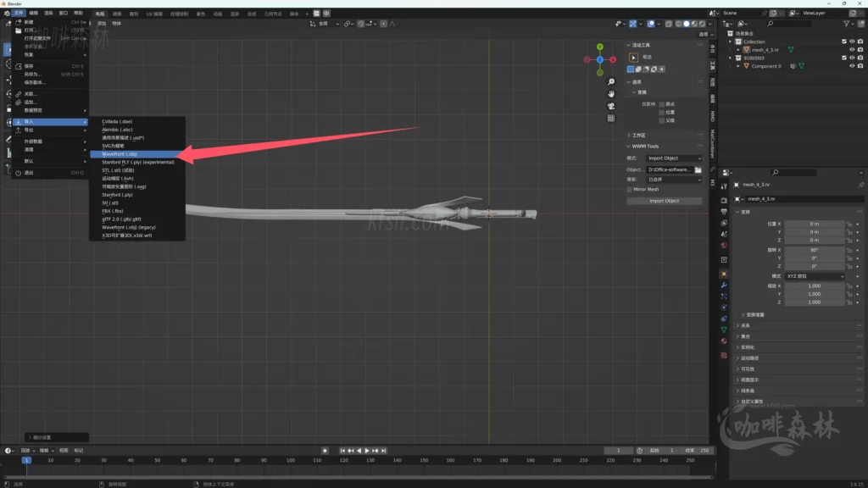
Task: Toggle the camera view icon
Action: click(611, 106)
